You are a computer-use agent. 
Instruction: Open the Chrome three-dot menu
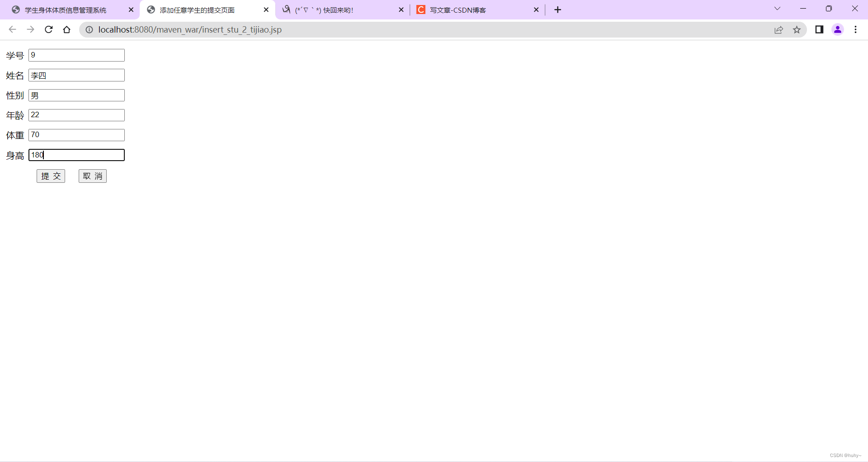pos(855,29)
